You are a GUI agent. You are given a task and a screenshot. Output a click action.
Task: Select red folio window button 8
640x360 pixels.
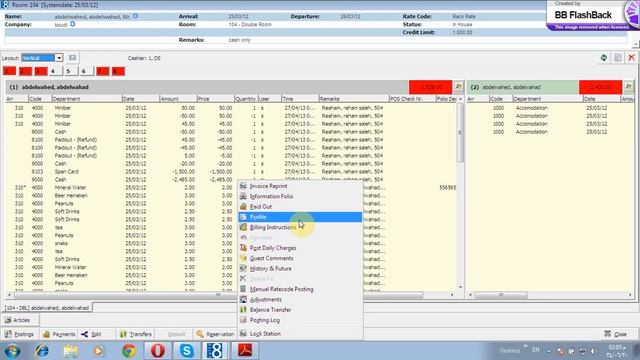click(x=118, y=71)
